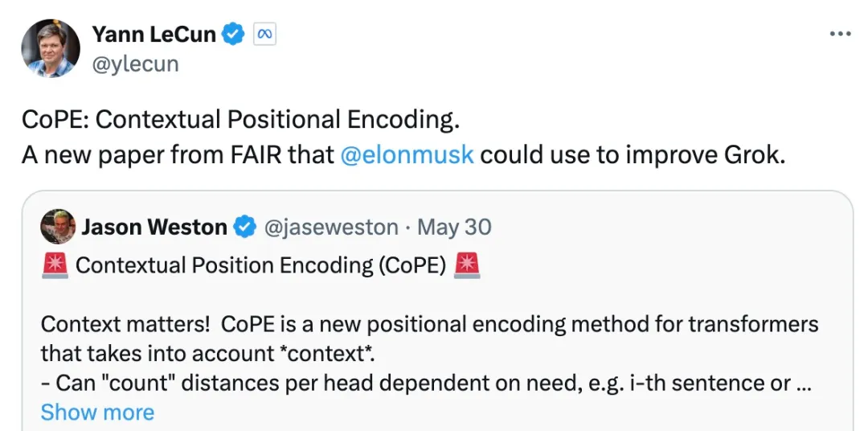This screenshot has height=431, width=868.
Task: Click the left red siren emoji
Action: [55, 265]
